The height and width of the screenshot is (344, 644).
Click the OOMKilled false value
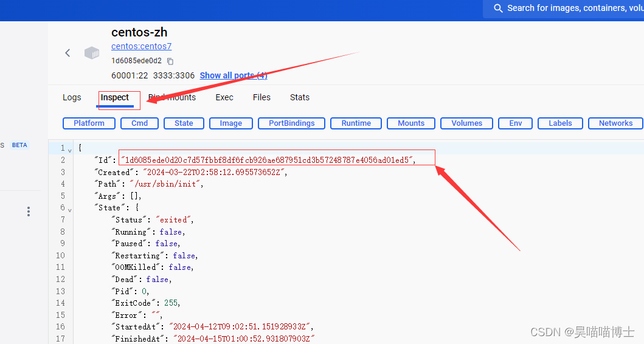[x=179, y=267]
